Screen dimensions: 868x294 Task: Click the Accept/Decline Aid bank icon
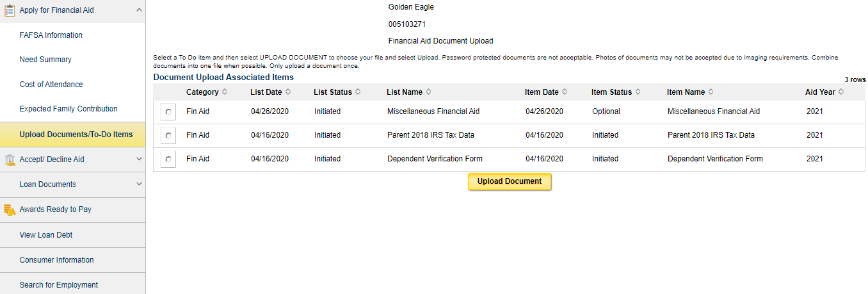click(10, 159)
